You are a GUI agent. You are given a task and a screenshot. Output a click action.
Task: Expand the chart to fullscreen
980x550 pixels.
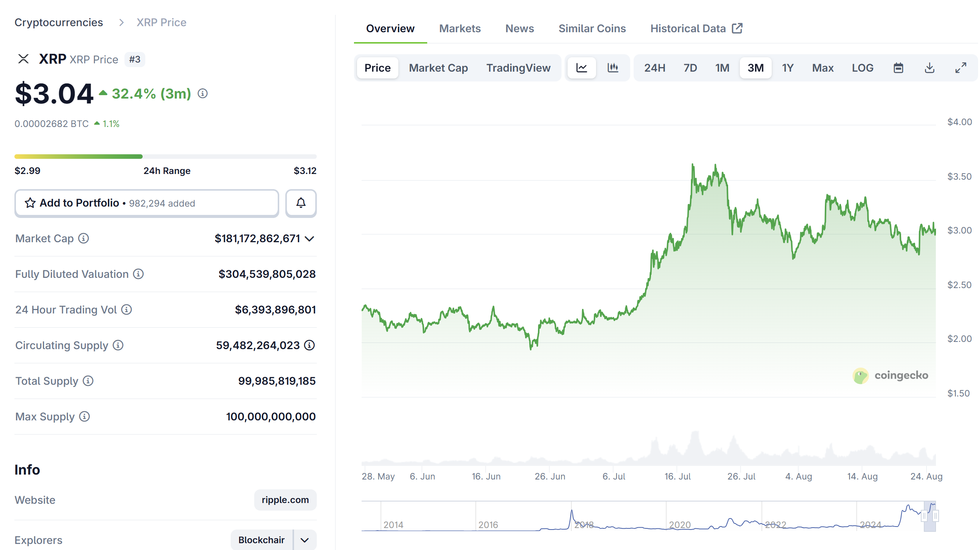click(961, 67)
